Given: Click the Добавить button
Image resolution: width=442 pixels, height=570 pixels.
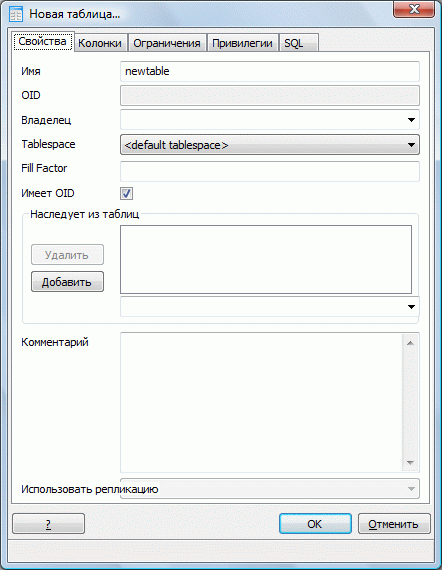Looking at the screenshot, I should pyautogui.click(x=67, y=282).
